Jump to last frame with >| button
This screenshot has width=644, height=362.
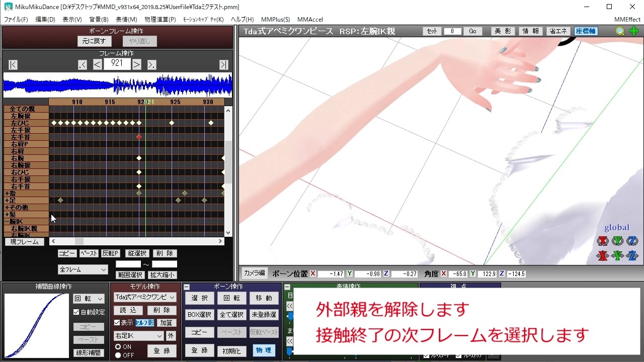(x=224, y=64)
